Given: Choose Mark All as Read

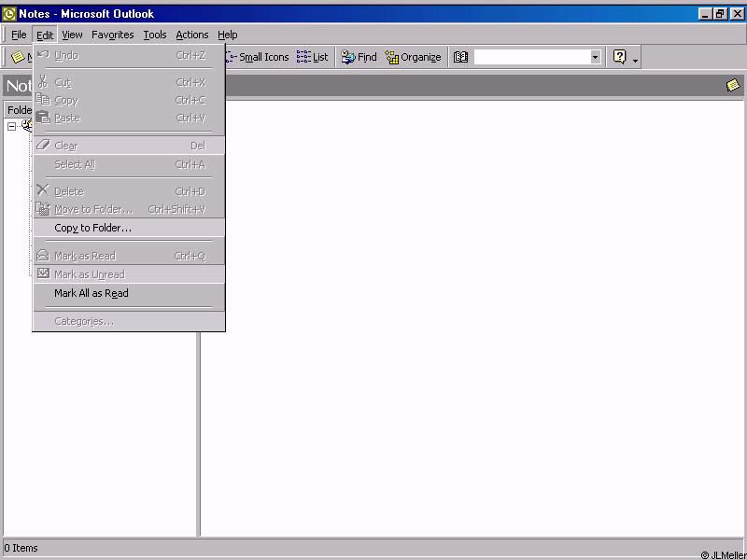Looking at the screenshot, I should click(129, 293).
